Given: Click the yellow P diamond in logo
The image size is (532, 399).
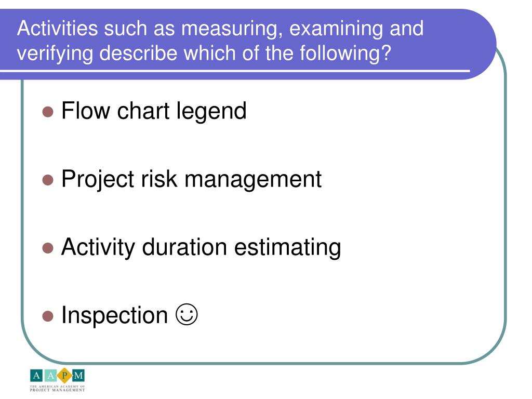Looking at the screenshot, I should (x=64, y=376).
